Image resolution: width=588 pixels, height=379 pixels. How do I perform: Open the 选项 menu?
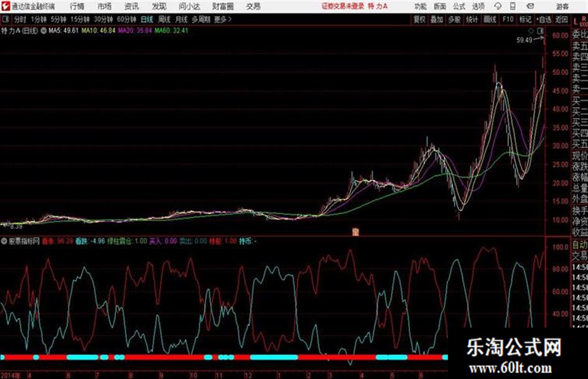478,6
